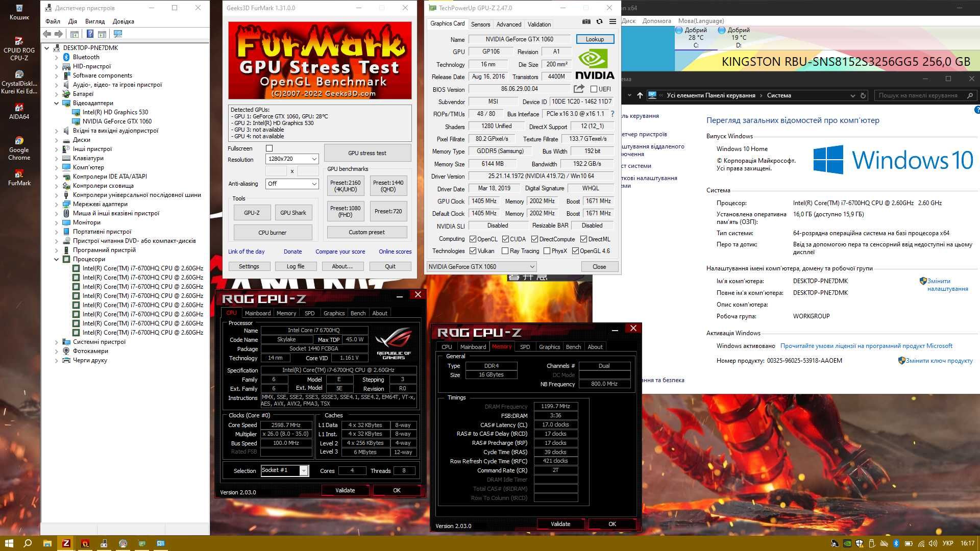Switch to the Advanced tab in GPU-Z
Viewport: 980px width, 551px height.
point(509,24)
